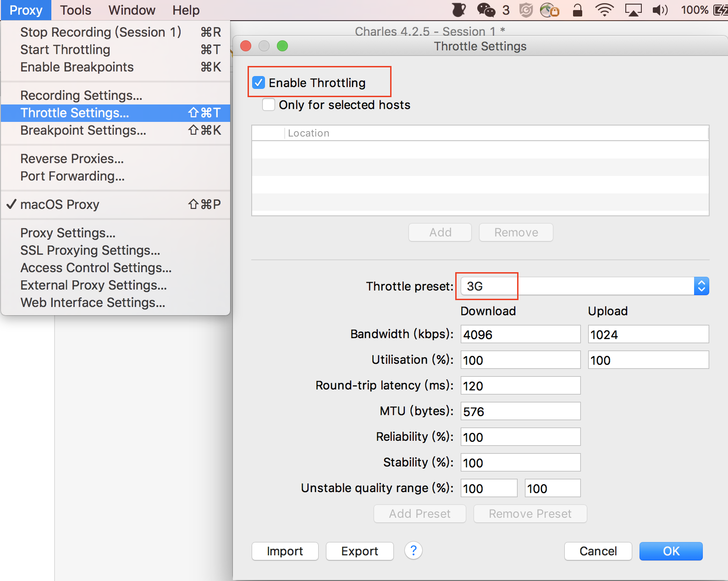Click the Remove Preset button
Viewport: 728px width, 581px height.
(x=530, y=514)
